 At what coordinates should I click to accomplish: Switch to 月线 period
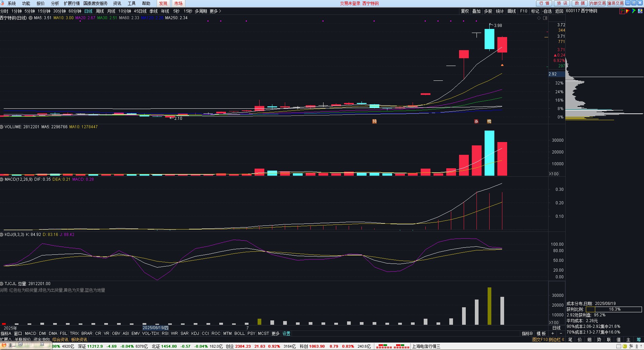tap(111, 11)
